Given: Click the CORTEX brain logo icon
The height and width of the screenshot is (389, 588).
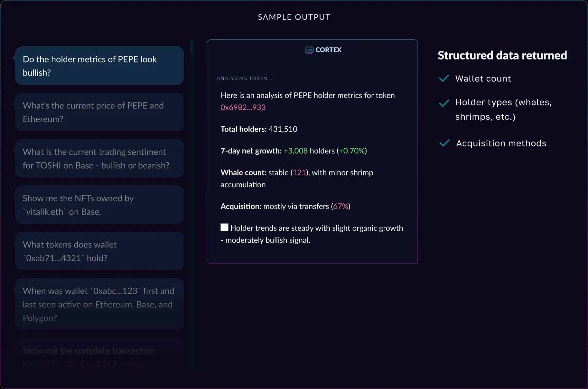Looking at the screenshot, I should [309, 50].
